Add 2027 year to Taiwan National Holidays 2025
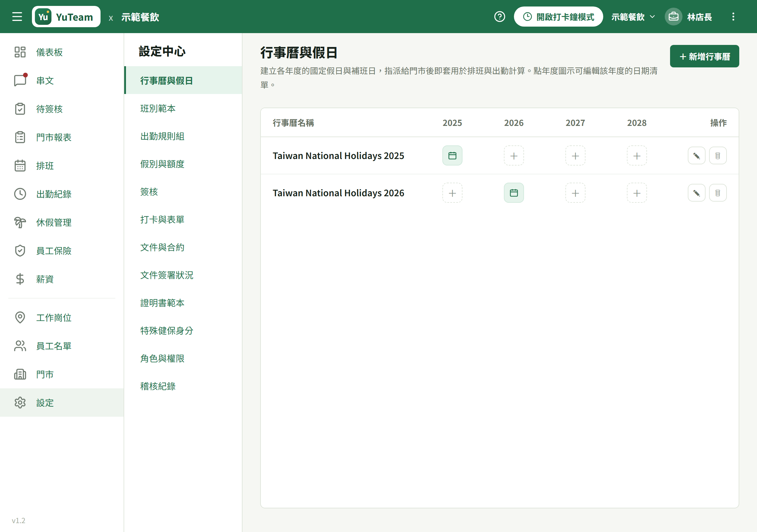 [x=575, y=155]
